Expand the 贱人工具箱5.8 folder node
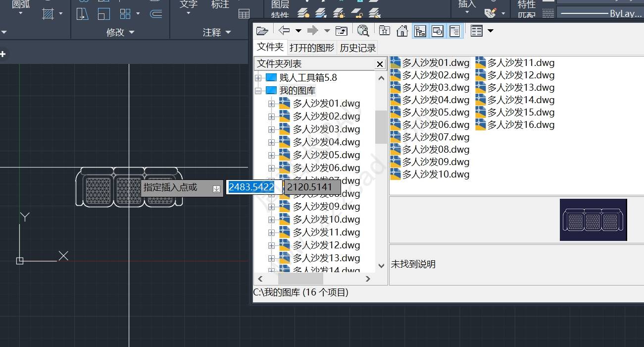Viewport: 644px width, 347px height. pos(258,78)
